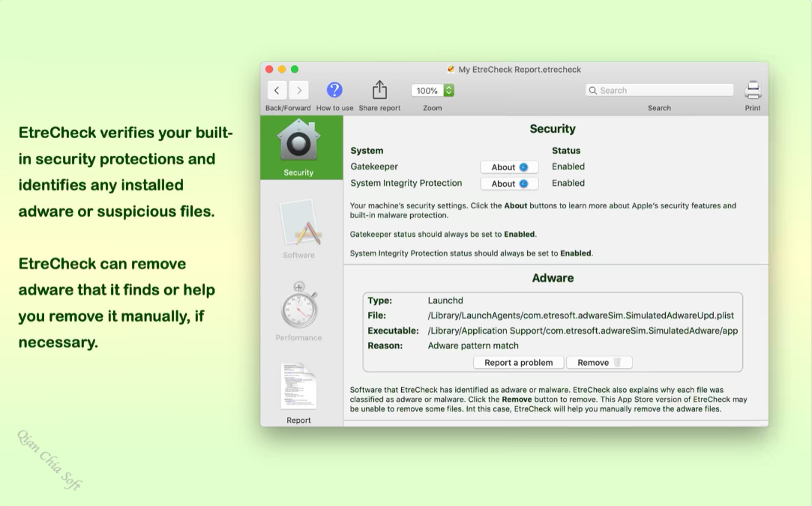Click the Adware pattern match reason

pyautogui.click(x=473, y=346)
